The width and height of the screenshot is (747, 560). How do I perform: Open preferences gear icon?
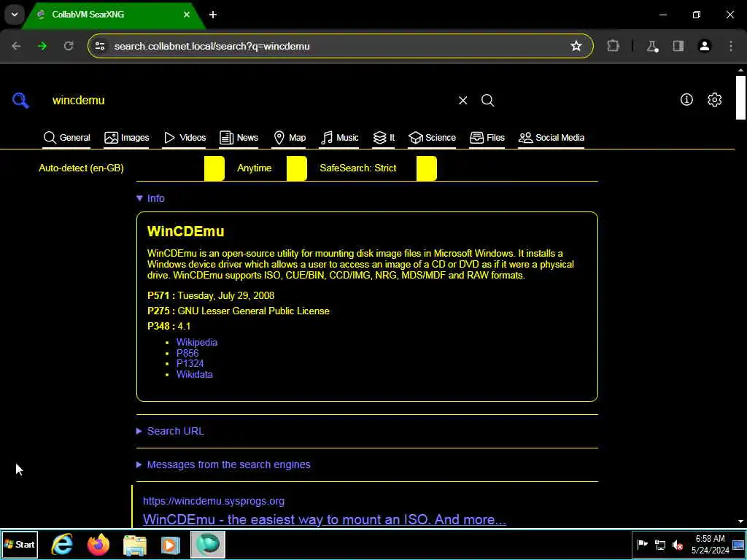(x=714, y=99)
